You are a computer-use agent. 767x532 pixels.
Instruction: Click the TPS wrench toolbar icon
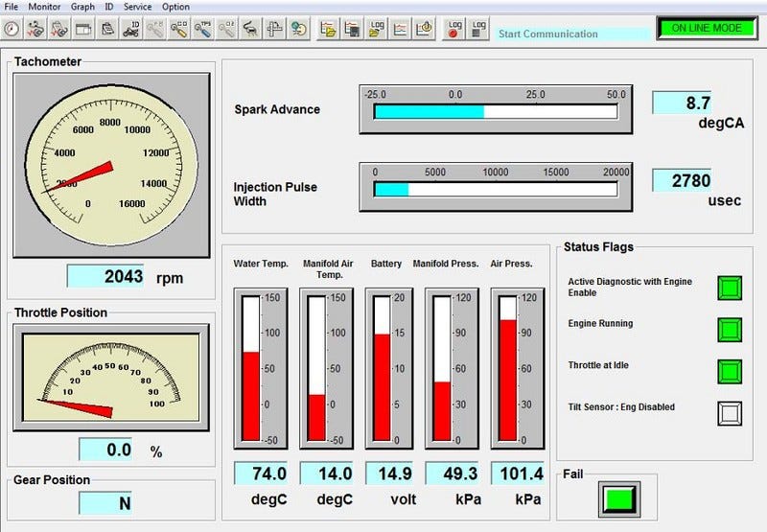203,29
